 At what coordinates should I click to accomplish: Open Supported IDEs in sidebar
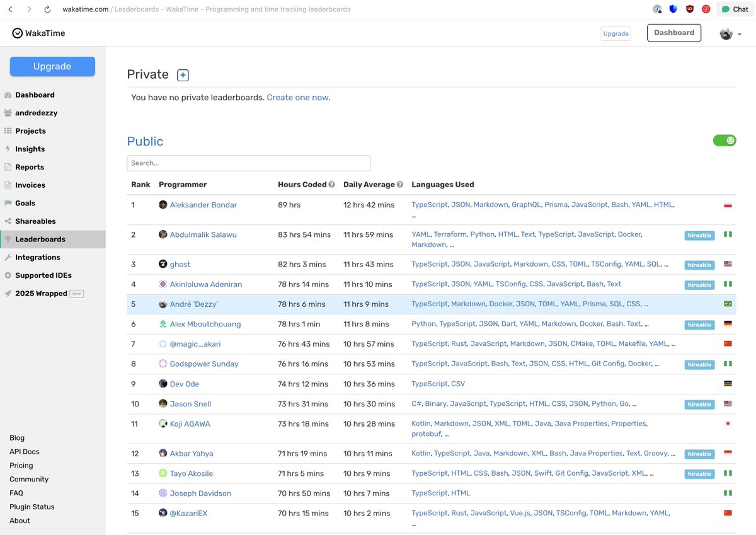(43, 275)
